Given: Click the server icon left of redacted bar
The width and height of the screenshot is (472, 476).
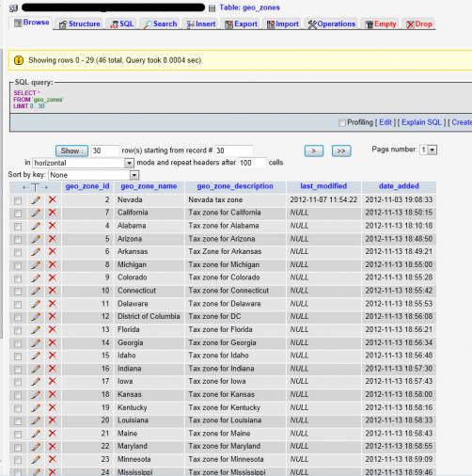Looking at the screenshot, I should tap(13, 8).
